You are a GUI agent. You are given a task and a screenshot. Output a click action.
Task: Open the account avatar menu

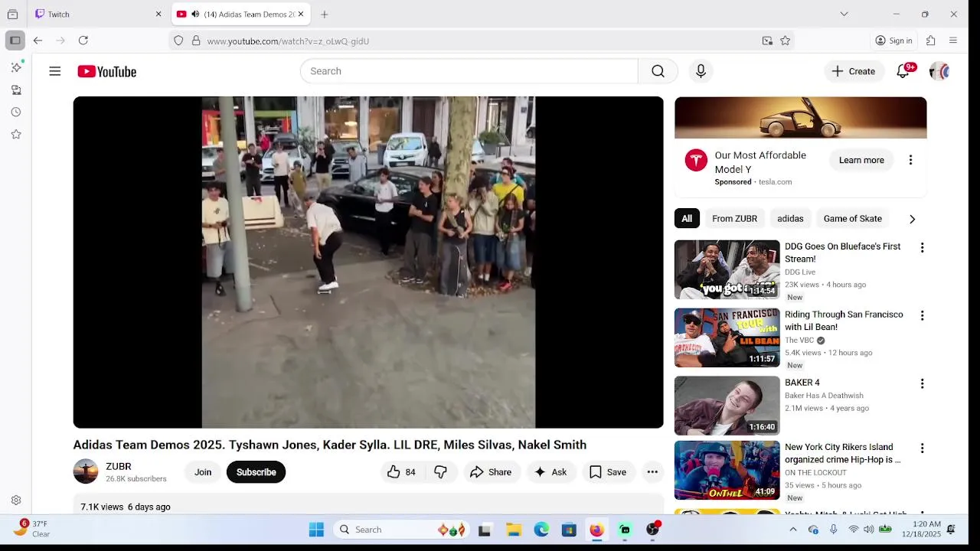pos(939,71)
